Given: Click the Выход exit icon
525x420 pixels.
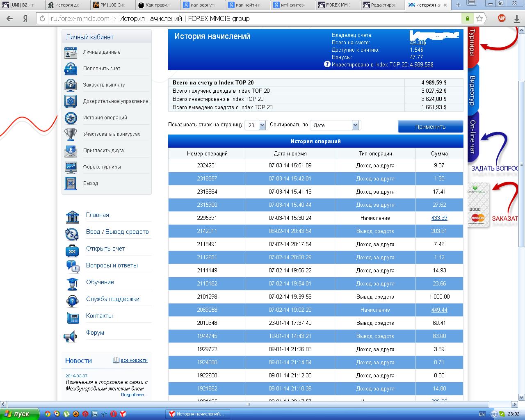Looking at the screenshot, I should click(x=71, y=184).
